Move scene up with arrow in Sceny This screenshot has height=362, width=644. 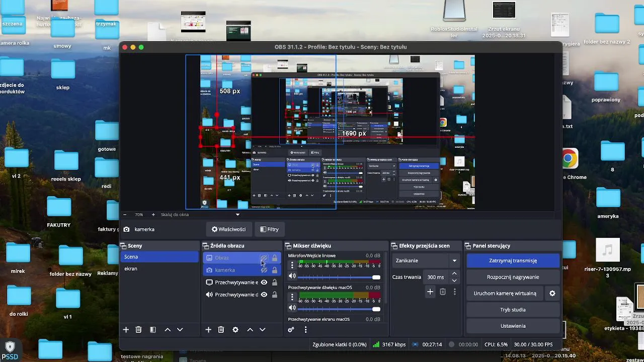(x=168, y=330)
